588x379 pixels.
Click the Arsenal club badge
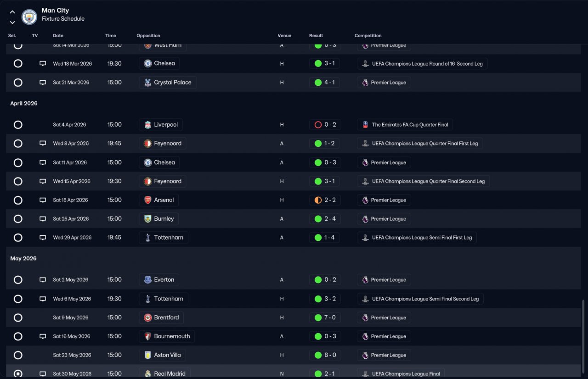click(147, 200)
